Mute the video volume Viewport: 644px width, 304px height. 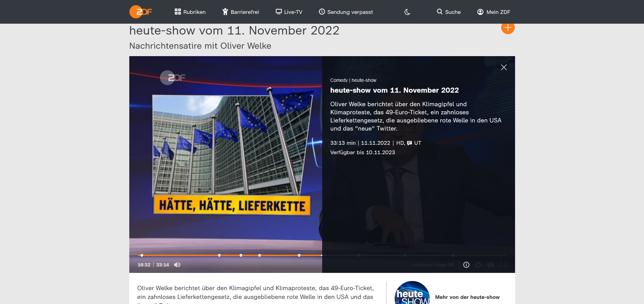[x=177, y=265]
